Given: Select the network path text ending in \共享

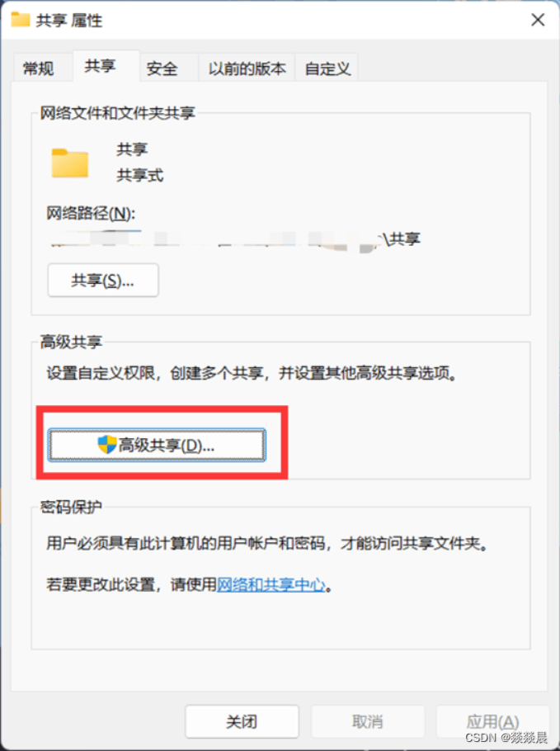Looking at the screenshot, I should tap(236, 239).
